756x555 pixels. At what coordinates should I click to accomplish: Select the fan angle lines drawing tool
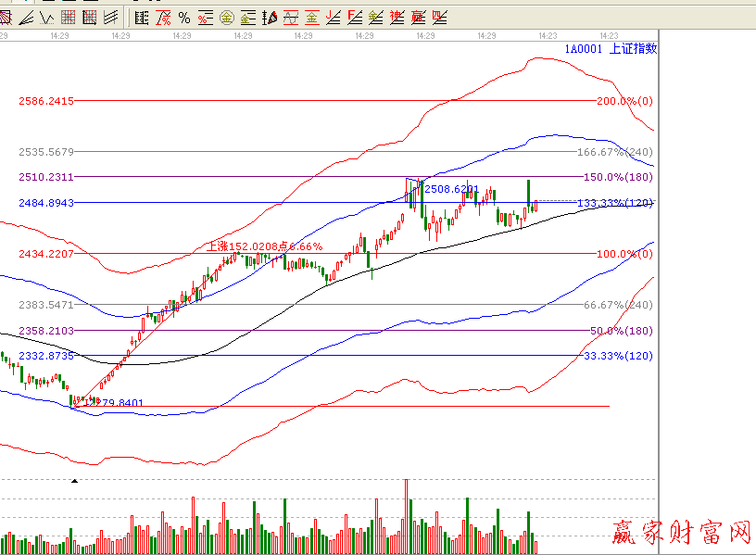click(x=26, y=18)
